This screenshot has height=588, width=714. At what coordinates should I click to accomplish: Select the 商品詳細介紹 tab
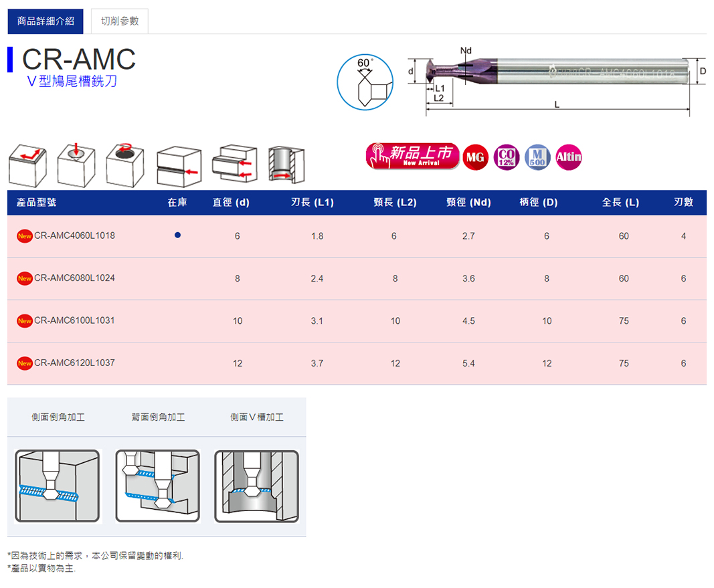[46, 21]
